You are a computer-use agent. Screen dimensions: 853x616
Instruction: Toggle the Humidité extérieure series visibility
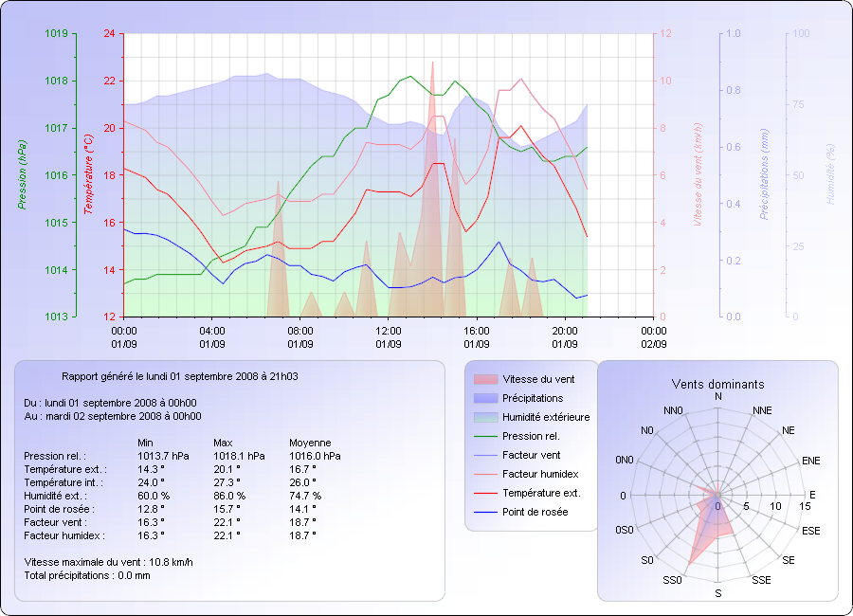[484, 417]
